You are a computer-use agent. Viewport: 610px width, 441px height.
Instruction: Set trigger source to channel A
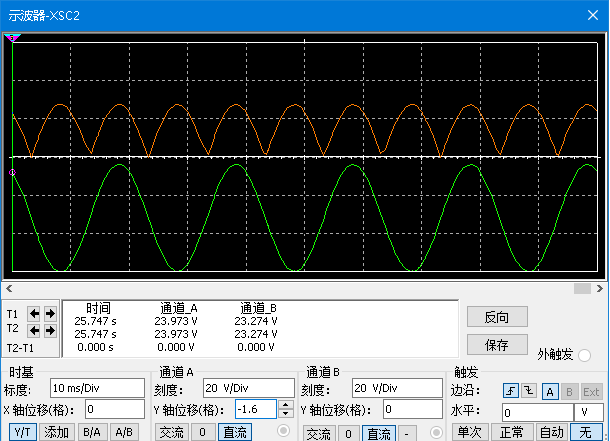pyautogui.click(x=550, y=392)
